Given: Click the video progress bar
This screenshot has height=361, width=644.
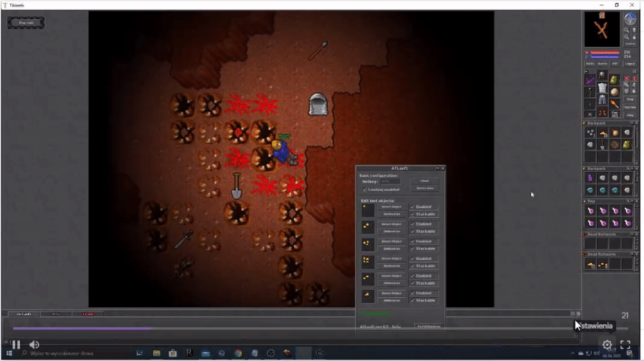Looking at the screenshot, I should (320, 329).
